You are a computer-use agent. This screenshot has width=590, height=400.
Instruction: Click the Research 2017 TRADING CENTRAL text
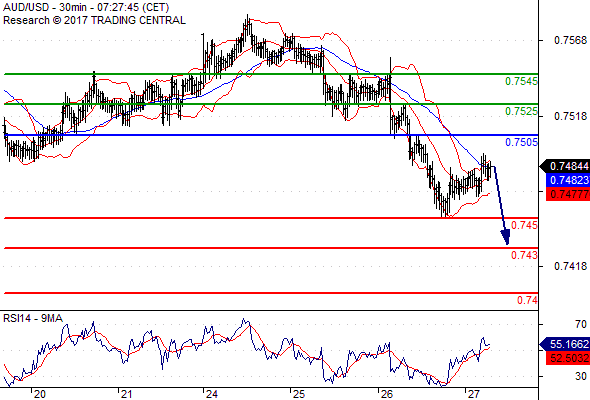[x=94, y=20]
